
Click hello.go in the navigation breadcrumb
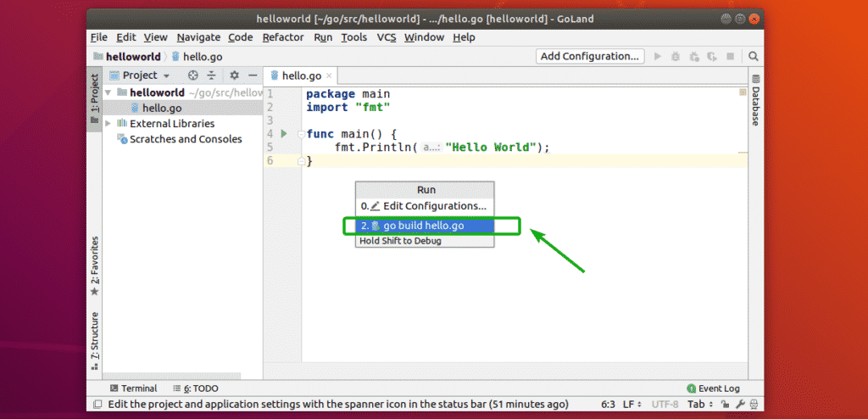click(197, 57)
